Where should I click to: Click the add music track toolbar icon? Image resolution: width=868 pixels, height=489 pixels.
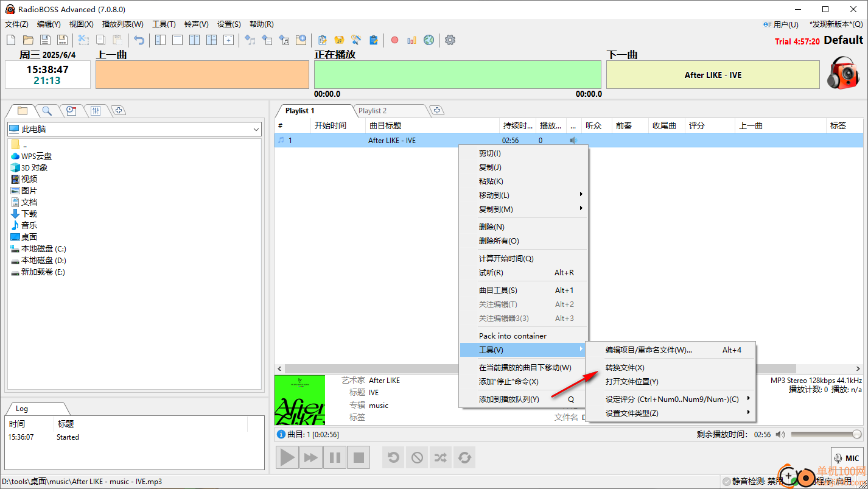click(x=250, y=40)
